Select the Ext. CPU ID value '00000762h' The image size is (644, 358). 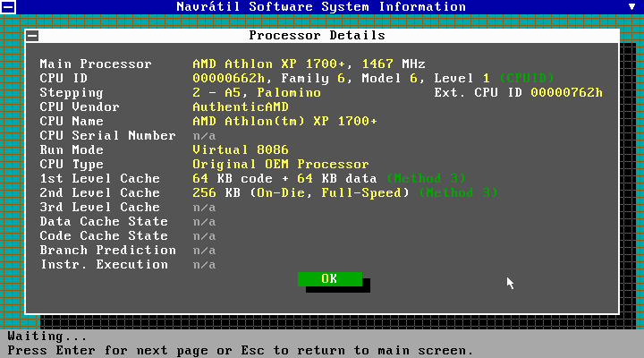click(567, 93)
